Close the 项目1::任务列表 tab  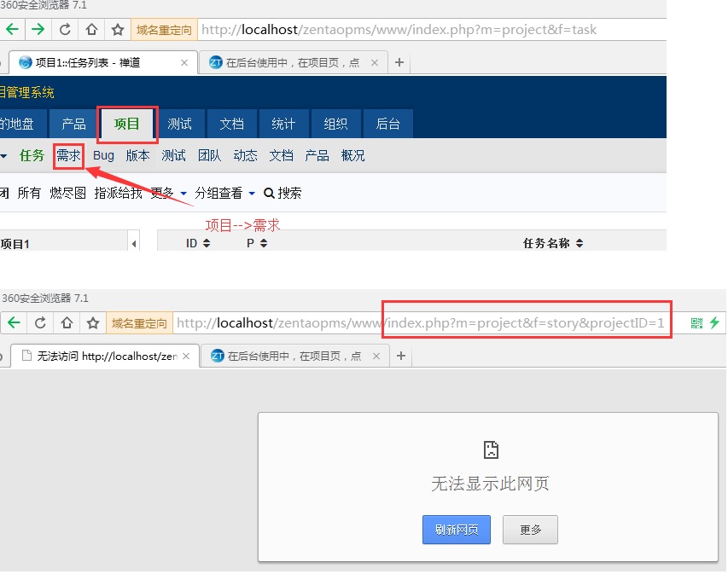(x=184, y=62)
